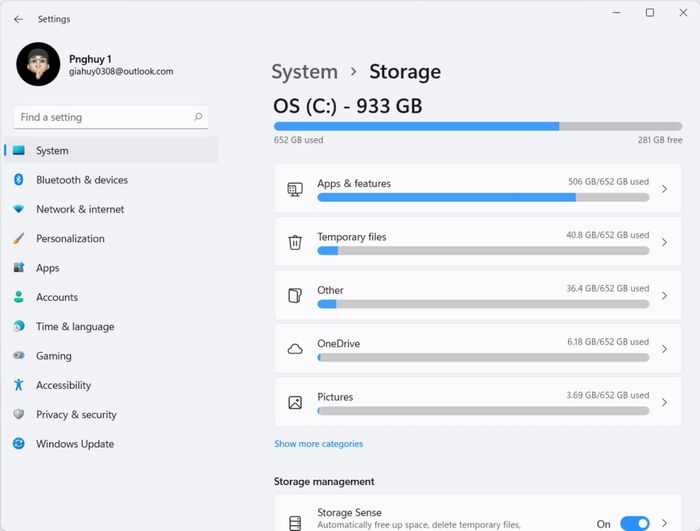Minimize the Settings window
This screenshot has width=700, height=531.
617,13
